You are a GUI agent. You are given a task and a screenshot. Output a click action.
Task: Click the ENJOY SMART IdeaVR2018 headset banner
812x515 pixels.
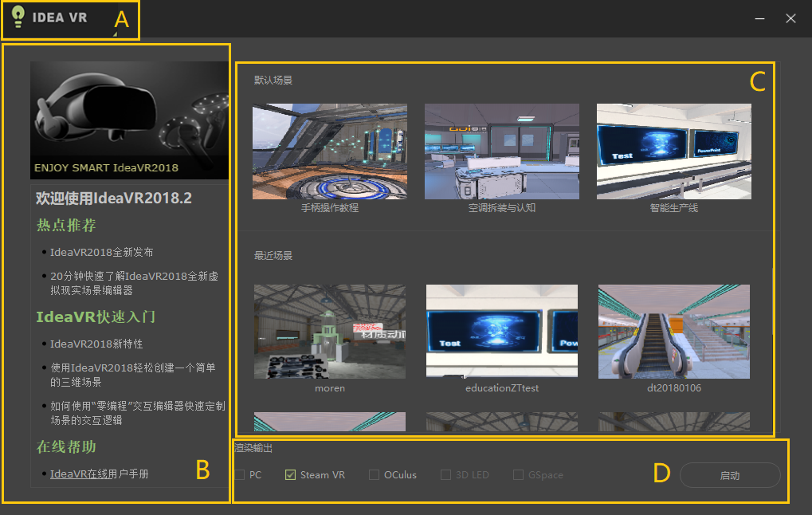pos(129,120)
